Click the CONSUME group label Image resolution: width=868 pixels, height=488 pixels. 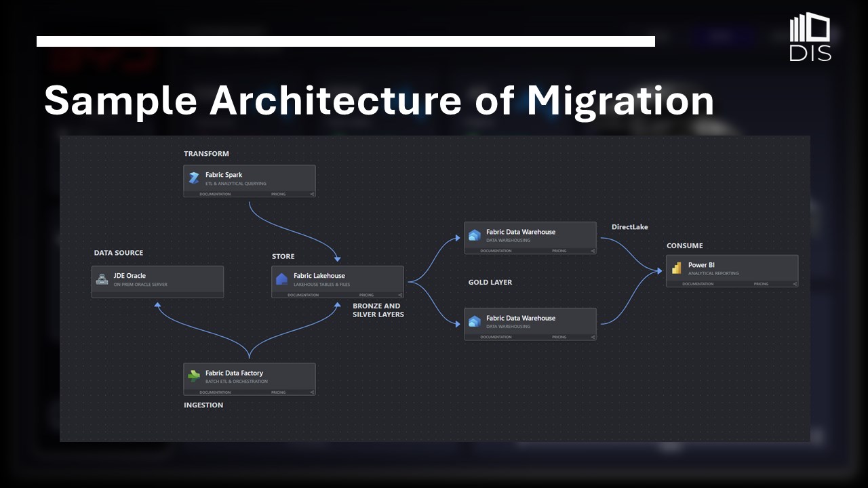click(x=685, y=245)
